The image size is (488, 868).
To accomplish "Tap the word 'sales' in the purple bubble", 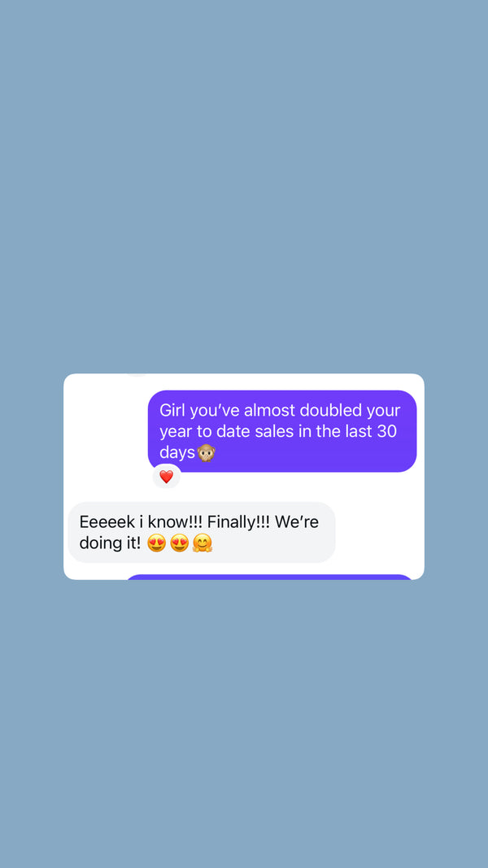I will tap(274, 432).
